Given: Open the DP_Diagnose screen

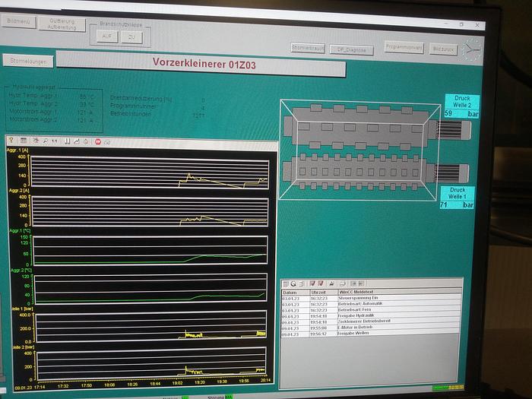Looking at the screenshot, I should point(352,49).
